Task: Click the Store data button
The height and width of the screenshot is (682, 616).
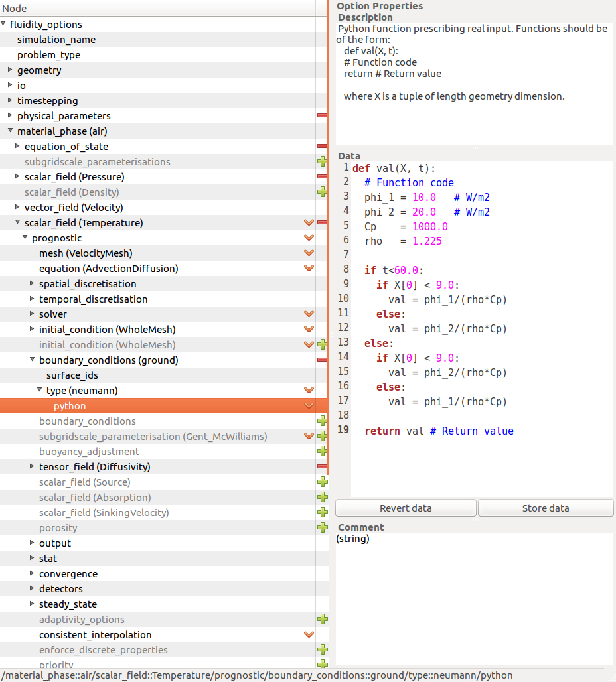Action: 546,508
